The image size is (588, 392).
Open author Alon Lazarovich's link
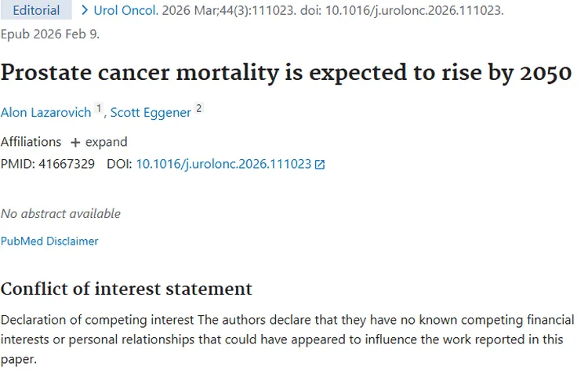[x=45, y=113]
